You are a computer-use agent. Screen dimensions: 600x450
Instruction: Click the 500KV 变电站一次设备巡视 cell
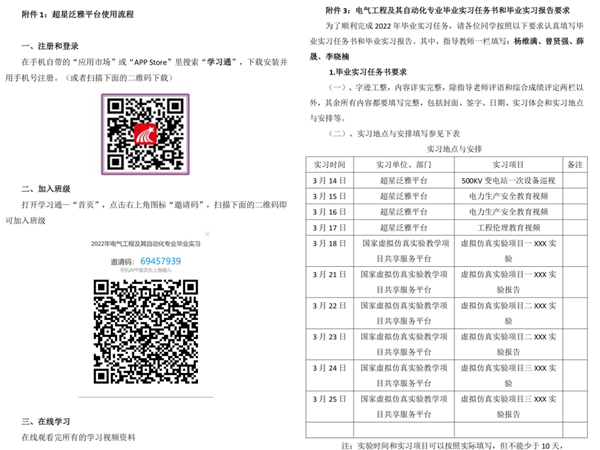505,180
